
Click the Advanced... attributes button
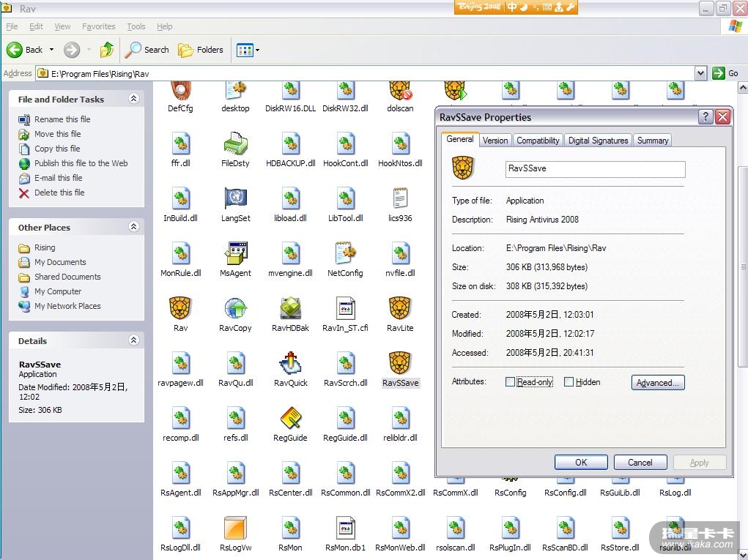(x=657, y=382)
